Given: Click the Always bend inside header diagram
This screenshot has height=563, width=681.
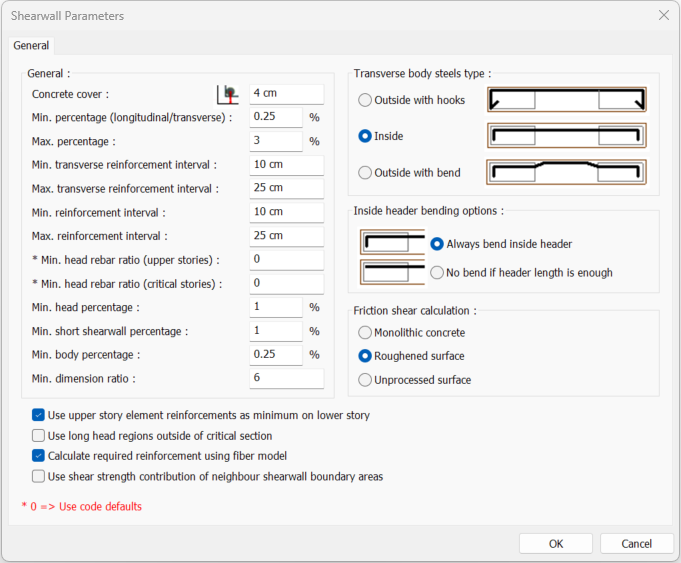Looking at the screenshot, I should 392,243.
